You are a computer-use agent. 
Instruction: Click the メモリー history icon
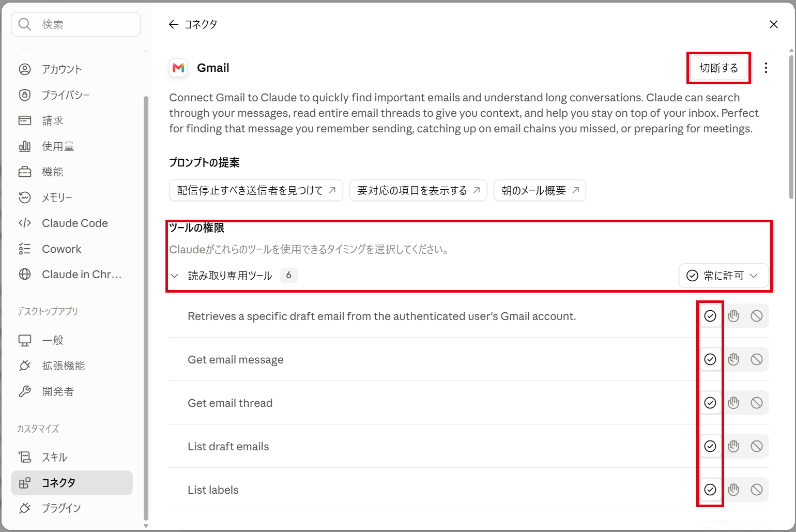[x=25, y=197]
